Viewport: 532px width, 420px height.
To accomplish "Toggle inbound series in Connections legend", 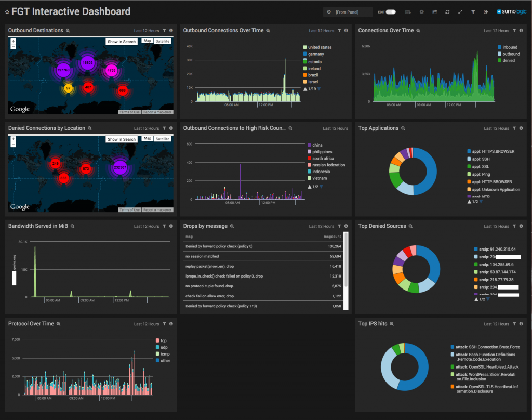I will tap(508, 47).
